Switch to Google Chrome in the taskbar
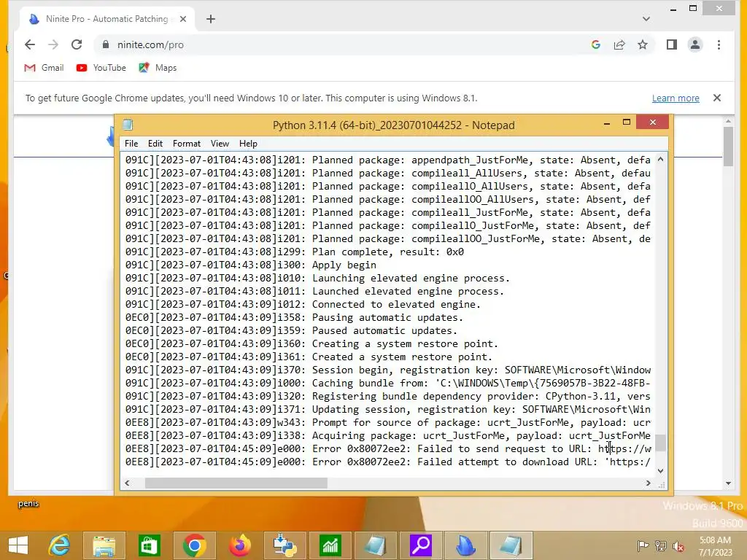The image size is (747, 560). 194,545
